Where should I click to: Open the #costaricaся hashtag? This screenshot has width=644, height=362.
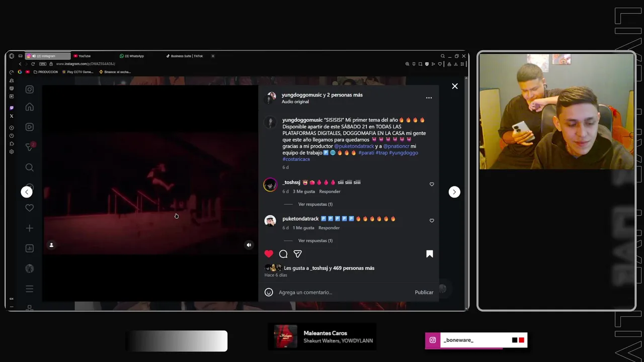pos(296,159)
